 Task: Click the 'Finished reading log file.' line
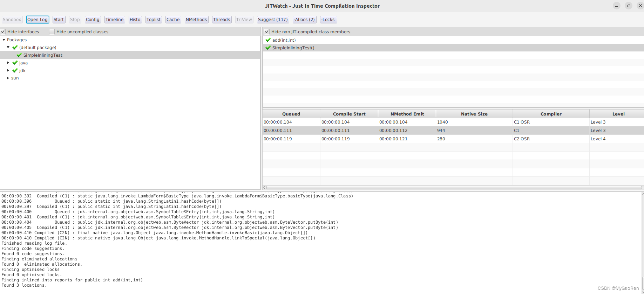click(34, 243)
